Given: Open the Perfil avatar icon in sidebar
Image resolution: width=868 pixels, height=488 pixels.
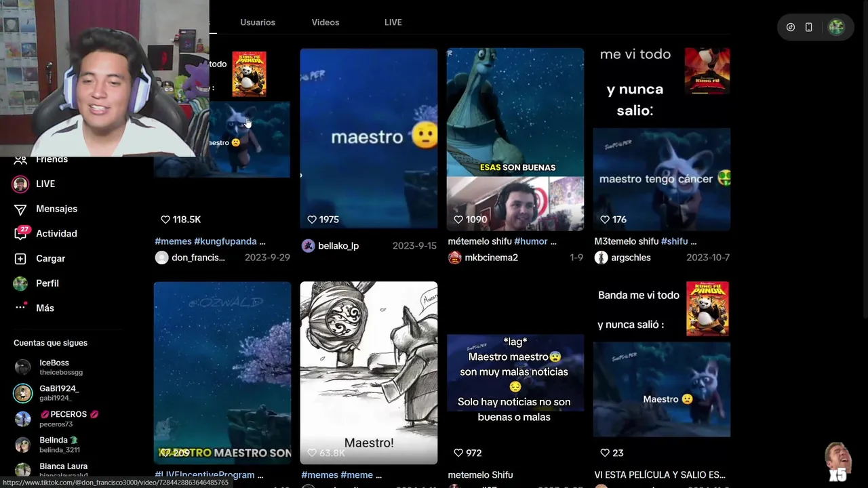Looking at the screenshot, I should pyautogui.click(x=20, y=283).
